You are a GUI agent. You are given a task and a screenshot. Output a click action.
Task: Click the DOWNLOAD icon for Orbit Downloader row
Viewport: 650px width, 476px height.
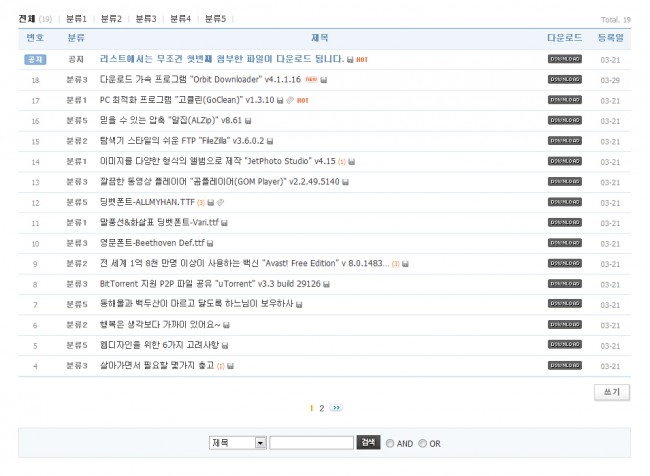564,79
